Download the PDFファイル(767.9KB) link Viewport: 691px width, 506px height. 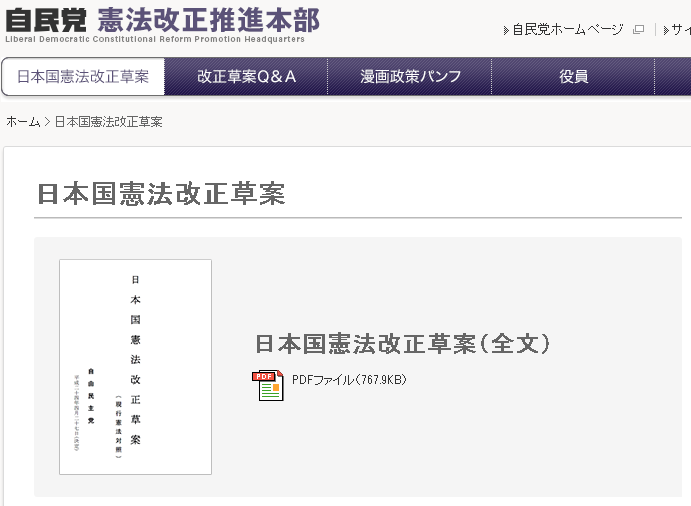349,380
